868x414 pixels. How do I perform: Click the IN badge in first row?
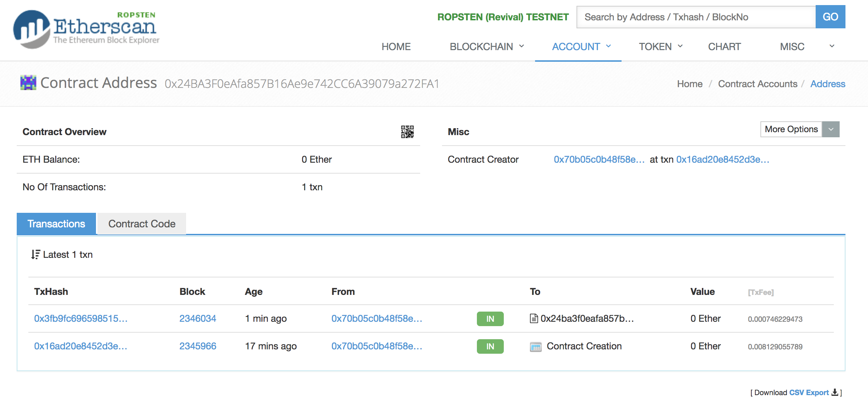click(490, 319)
